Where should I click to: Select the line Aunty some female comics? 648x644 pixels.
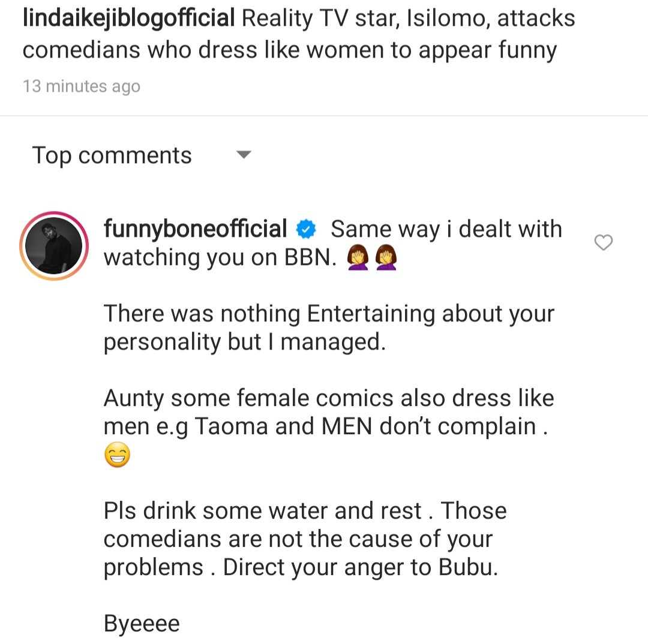pyautogui.click(x=329, y=398)
